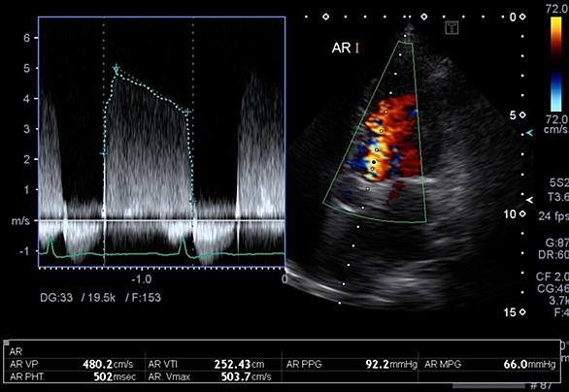Click the end-slope caliper near 3.5 m/s
The image size is (569, 392).
pos(187,112)
